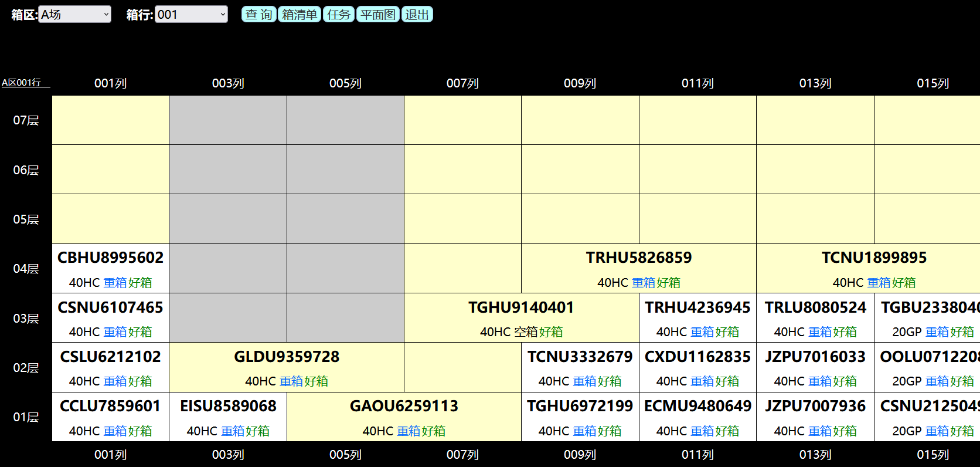
Task: Click the top 003列 column header
Action: 228,83
